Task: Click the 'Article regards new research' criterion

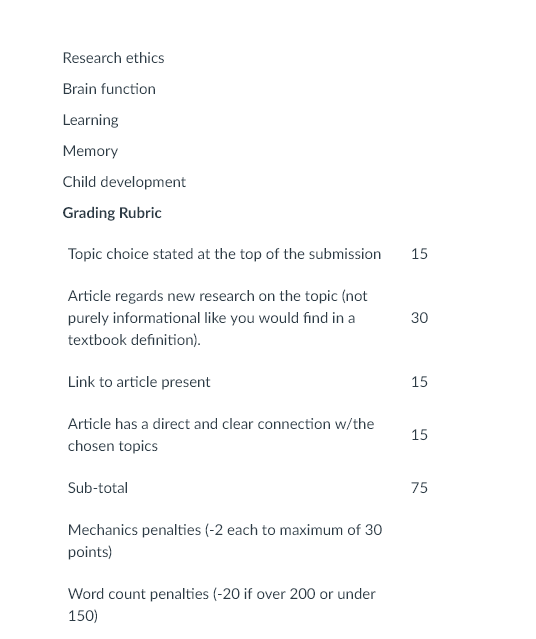Action: click(x=218, y=318)
